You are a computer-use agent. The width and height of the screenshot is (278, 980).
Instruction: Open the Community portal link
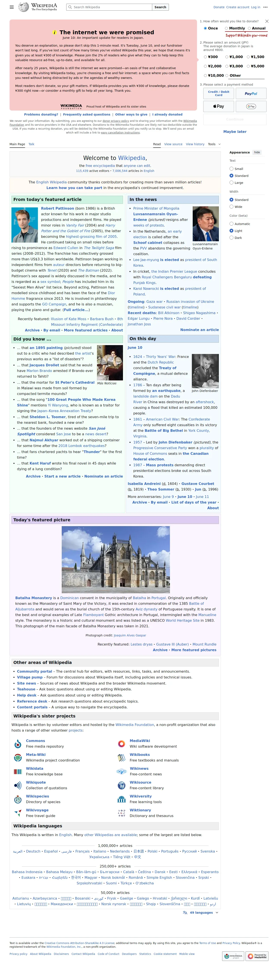pyautogui.click(x=35, y=672)
